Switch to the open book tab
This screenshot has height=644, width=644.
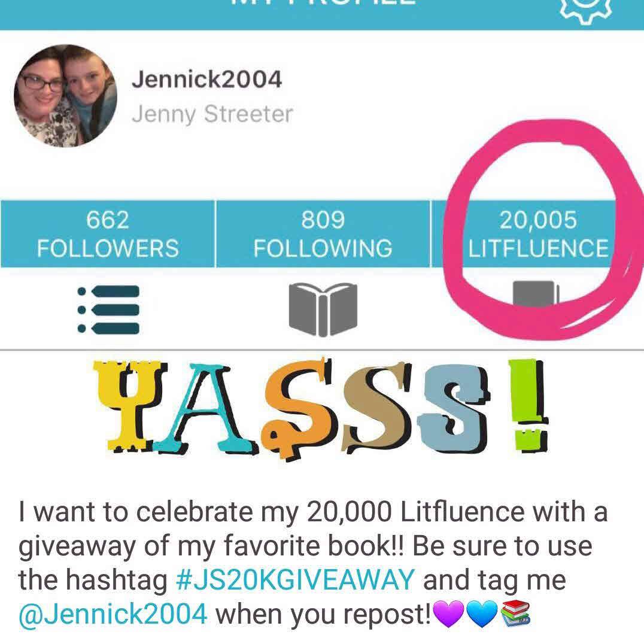click(x=323, y=309)
